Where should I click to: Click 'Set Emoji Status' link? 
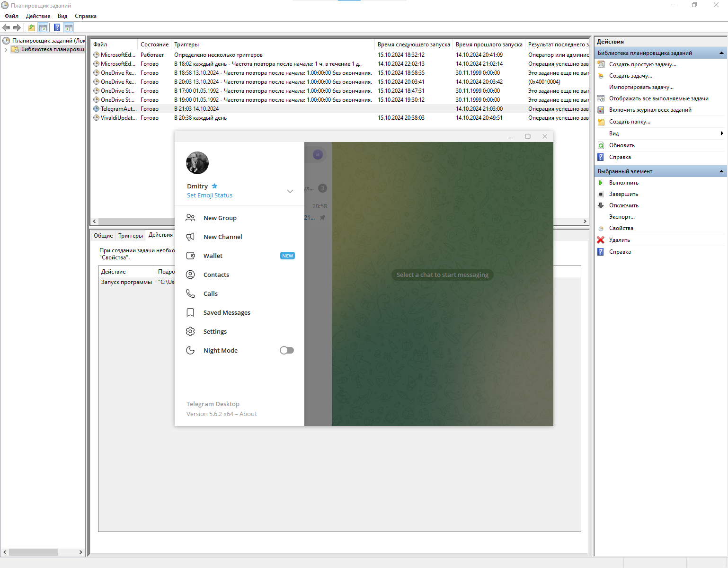pyautogui.click(x=210, y=195)
